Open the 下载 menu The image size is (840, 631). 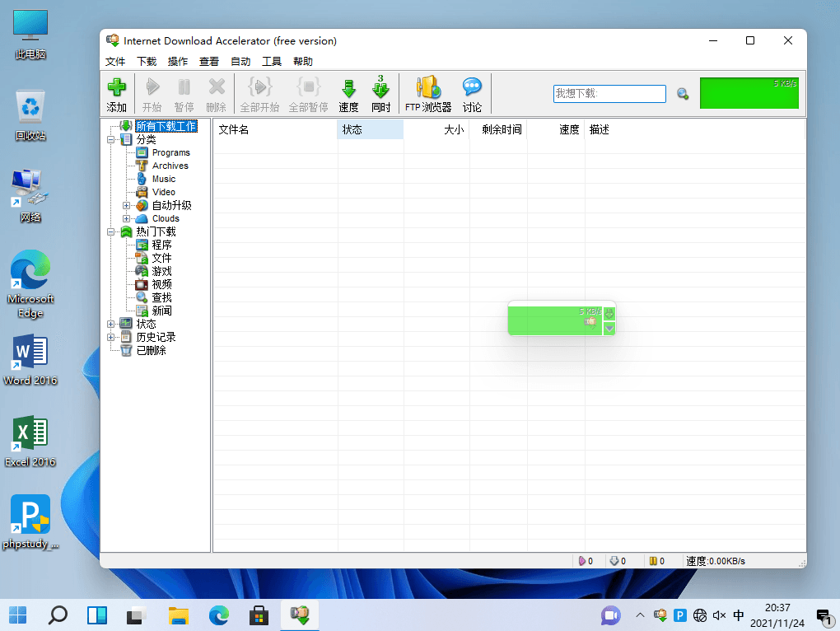[147, 62]
